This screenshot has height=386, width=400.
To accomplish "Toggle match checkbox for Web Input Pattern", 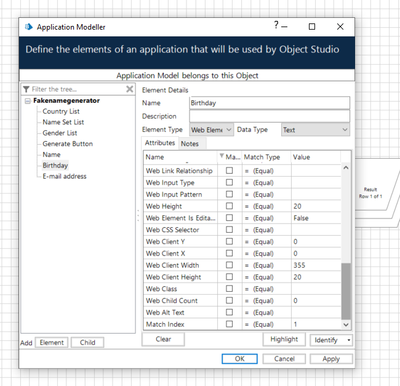I will click(229, 194).
